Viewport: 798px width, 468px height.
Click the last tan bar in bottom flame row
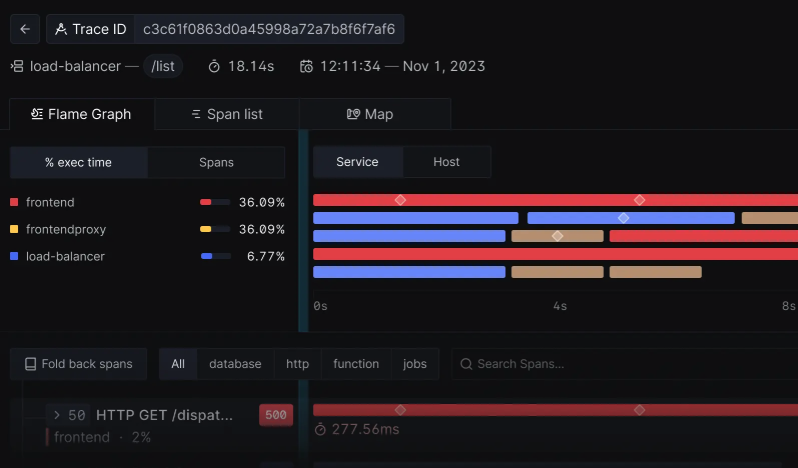click(656, 272)
